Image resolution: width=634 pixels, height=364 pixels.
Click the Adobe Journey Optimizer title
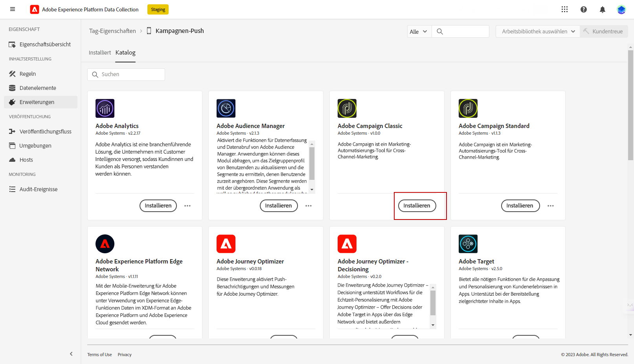point(250,262)
